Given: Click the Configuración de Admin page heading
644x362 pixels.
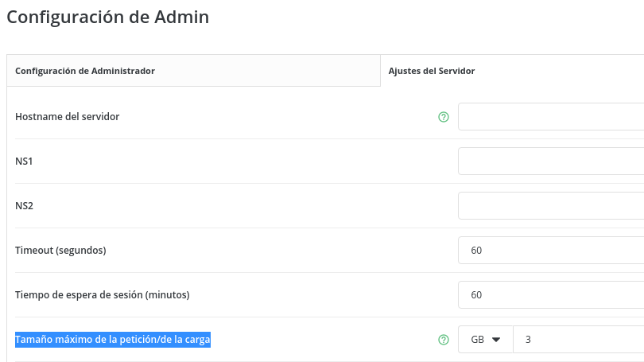Looking at the screenshot, I should click(x=108, y=17).
